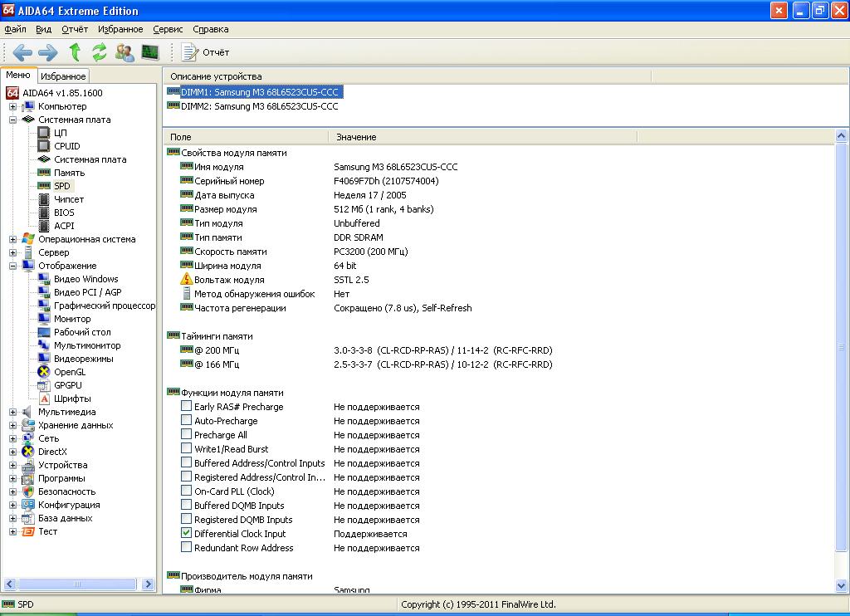Viewport: 850px width, 616px height.
Task: Refresh using the green arrows icon
Action: tap(100, 52)
